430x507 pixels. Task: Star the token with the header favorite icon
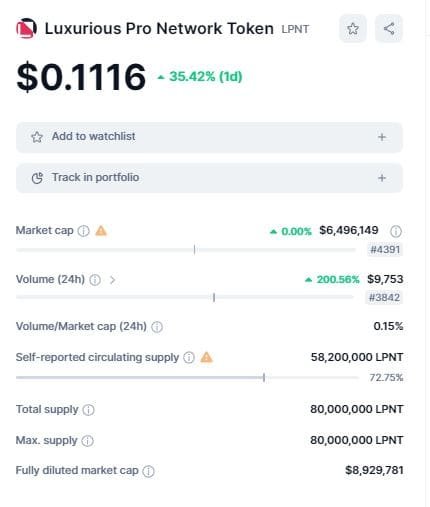pos(353,29)
